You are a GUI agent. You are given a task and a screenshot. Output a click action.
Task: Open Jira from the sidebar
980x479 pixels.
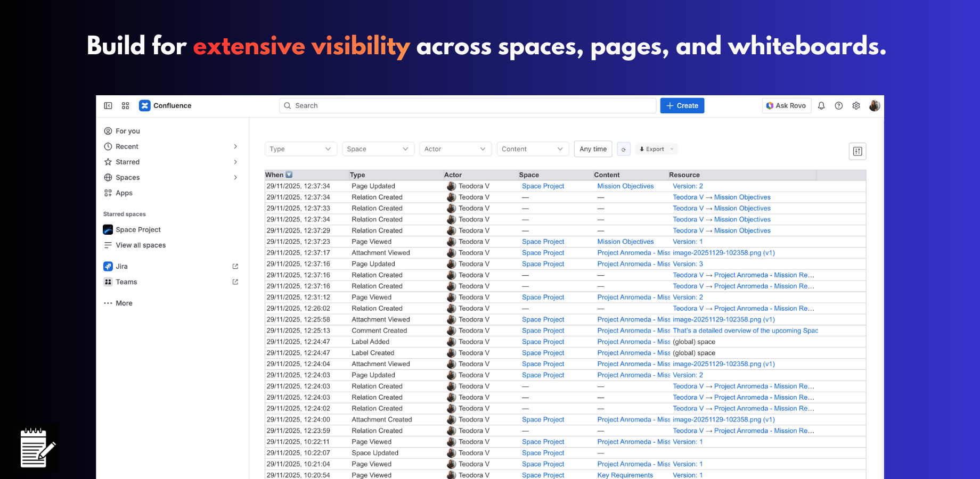(122, 266)
